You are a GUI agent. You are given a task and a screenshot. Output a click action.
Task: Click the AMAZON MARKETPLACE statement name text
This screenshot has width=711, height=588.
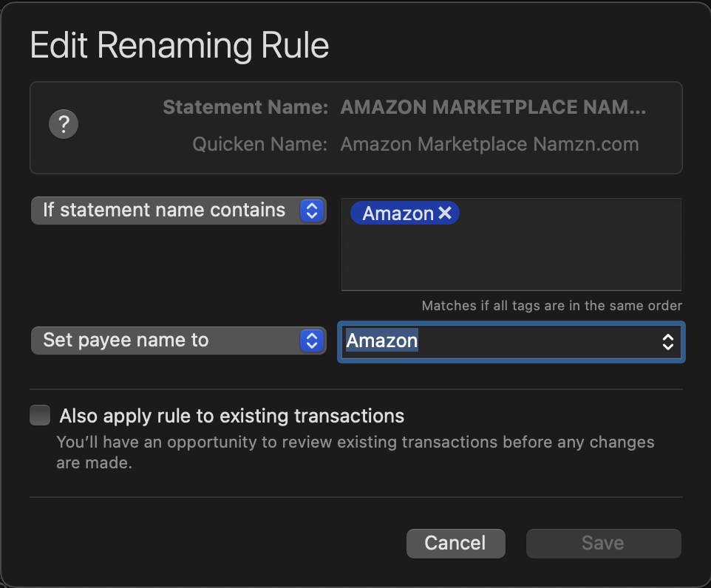click(493, 107)
